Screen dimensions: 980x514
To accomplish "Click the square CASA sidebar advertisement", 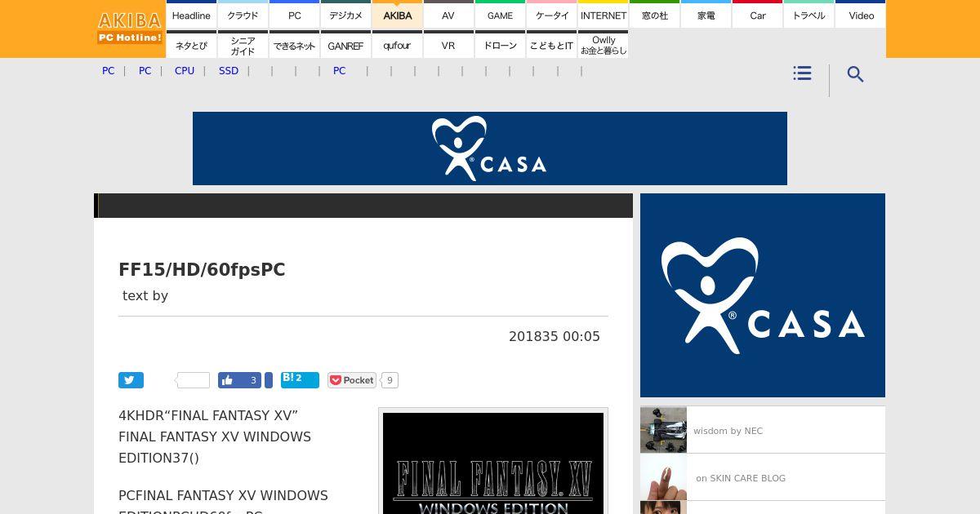I will tap(763, 295).
